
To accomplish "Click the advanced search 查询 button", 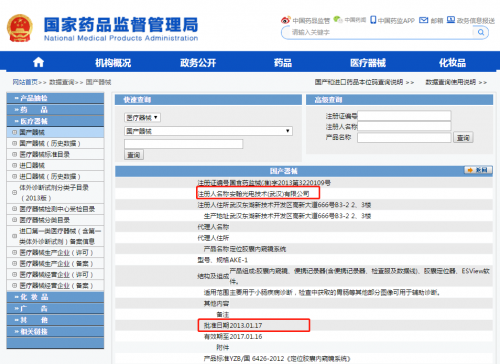I will pos(463,137).
